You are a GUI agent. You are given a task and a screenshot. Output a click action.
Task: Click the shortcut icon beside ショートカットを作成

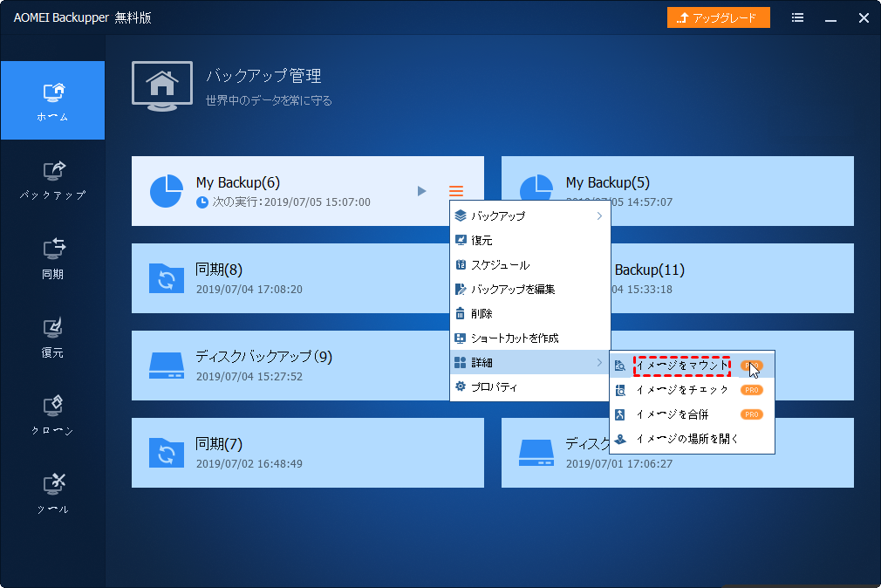461,338
